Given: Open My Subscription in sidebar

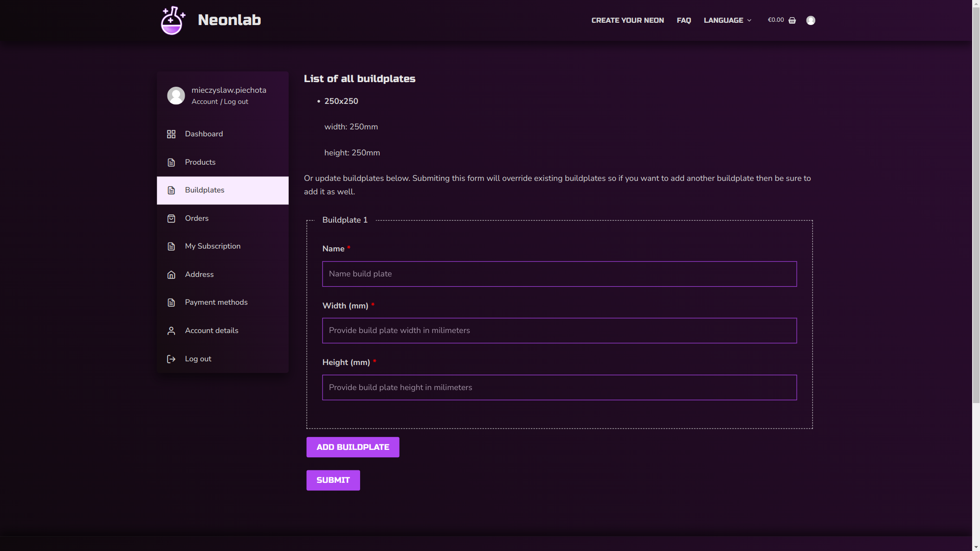Looking at the screenshot, I should point(213,246).
